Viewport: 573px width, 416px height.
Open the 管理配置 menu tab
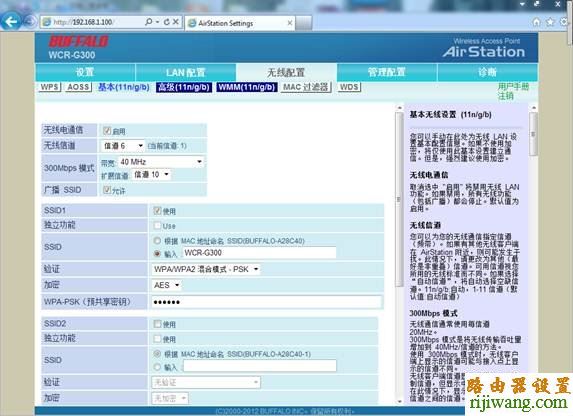[387, 72]
